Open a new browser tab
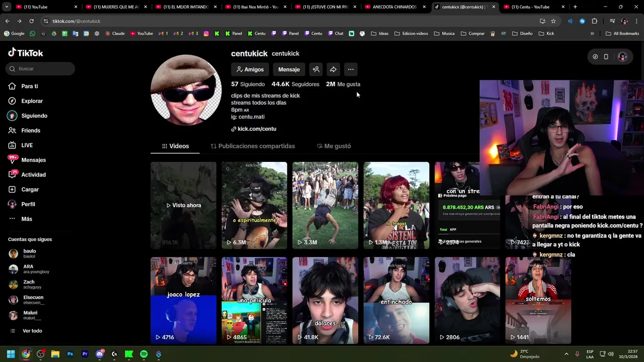This screenshot has width=644, height=362. click(575, 7)
